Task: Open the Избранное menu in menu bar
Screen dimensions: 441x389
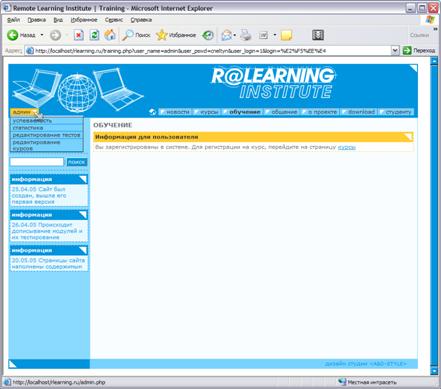Action: point(84,20)
